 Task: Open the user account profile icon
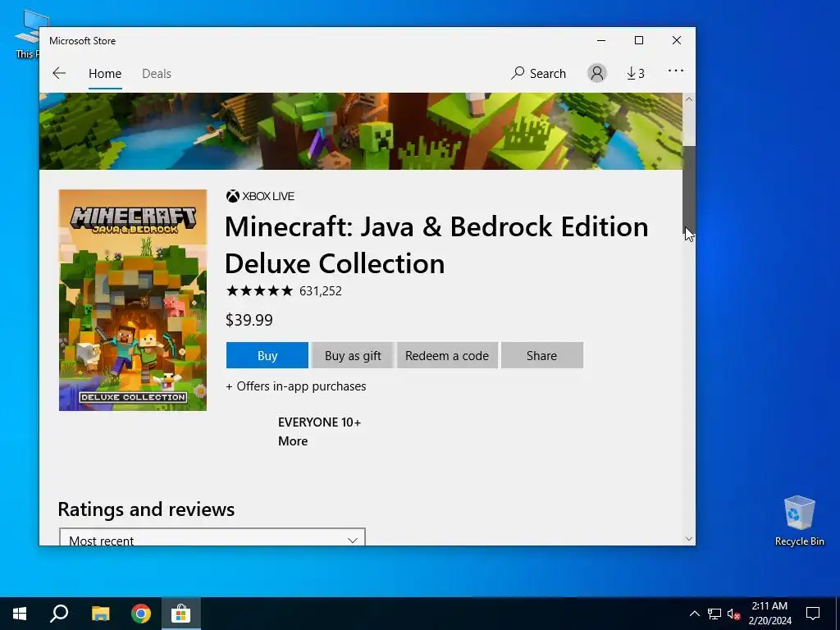(x=597, y=73)
